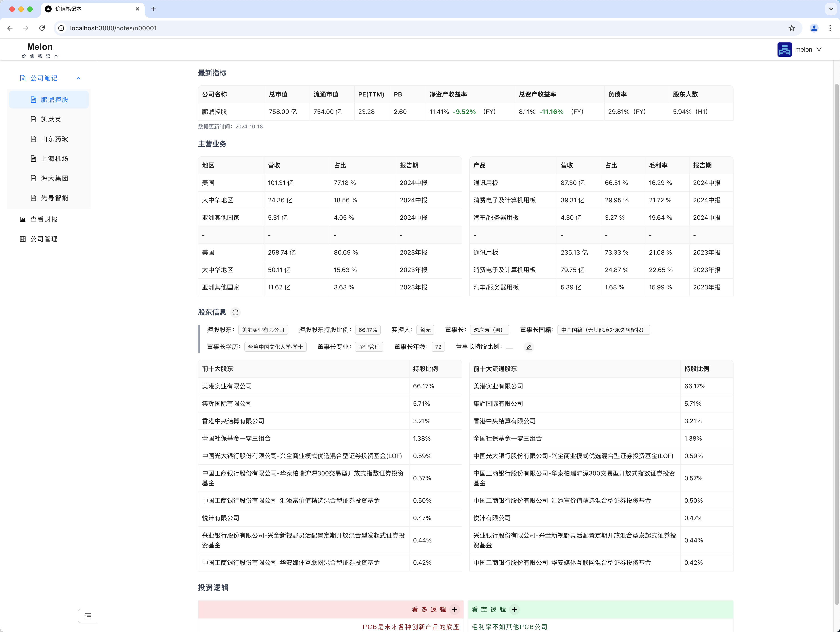Click the 66.17% controlling shareholder ratio tag
840x632 pixels.
pos(368,330)
